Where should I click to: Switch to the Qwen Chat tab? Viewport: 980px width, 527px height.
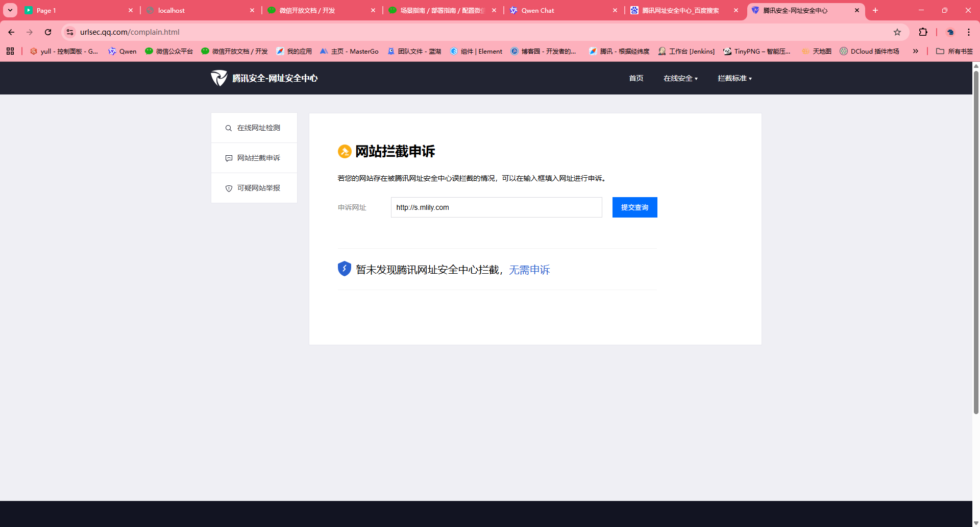tap(563, 10)
